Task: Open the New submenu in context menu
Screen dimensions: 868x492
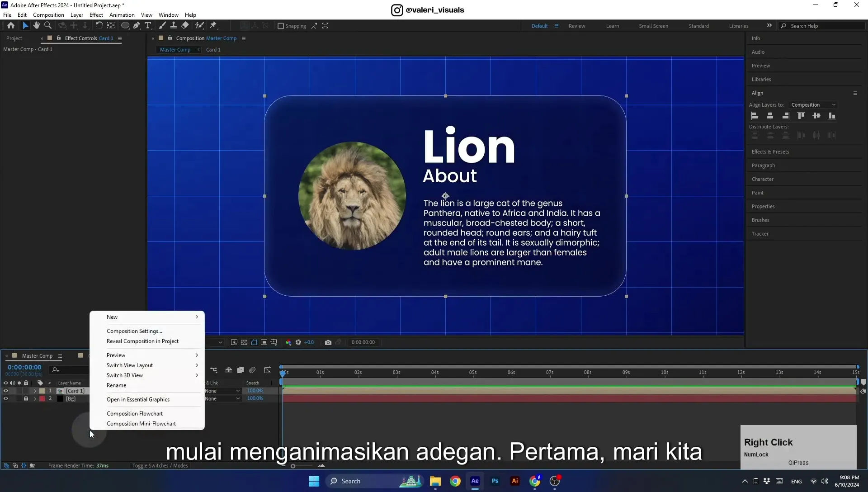Action: [147, 317]
